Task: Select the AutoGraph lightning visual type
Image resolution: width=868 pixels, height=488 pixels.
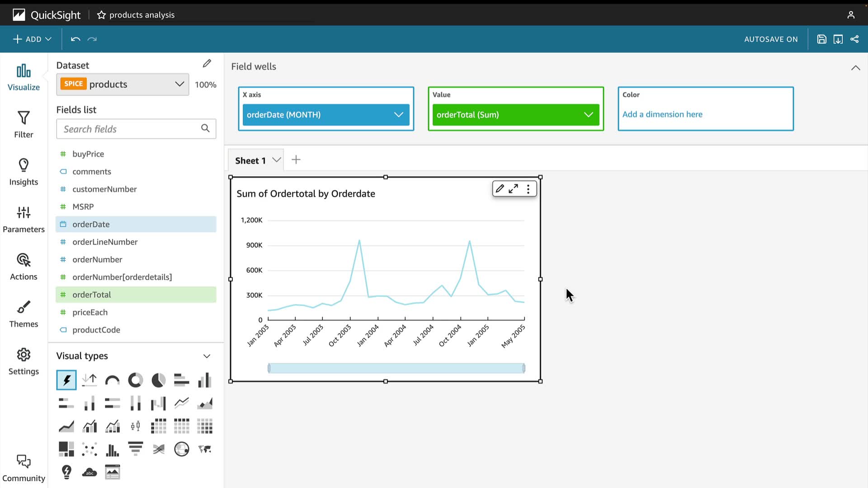Action: (66, 380)
